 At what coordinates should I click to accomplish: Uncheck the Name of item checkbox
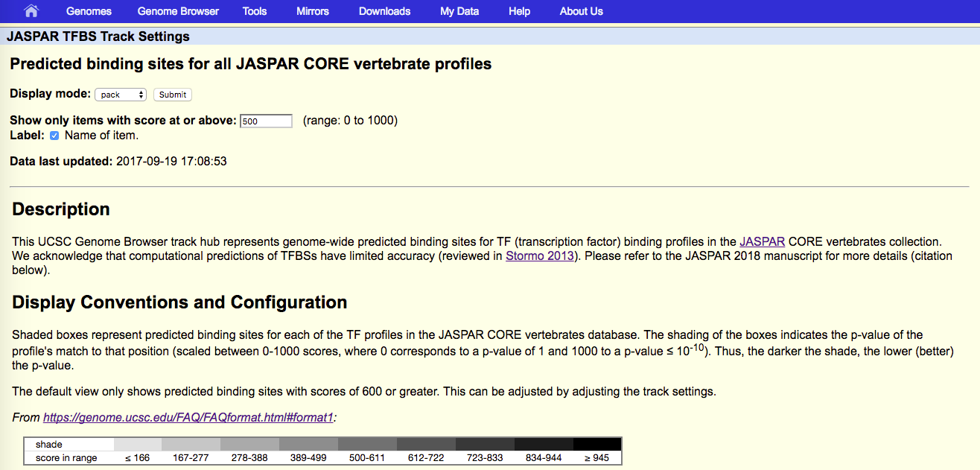[x=54, y=136]
